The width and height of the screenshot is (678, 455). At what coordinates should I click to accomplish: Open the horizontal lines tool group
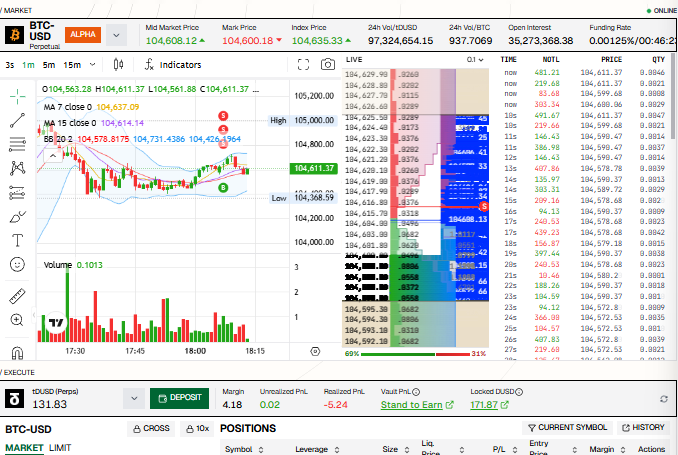click(17, 144)
